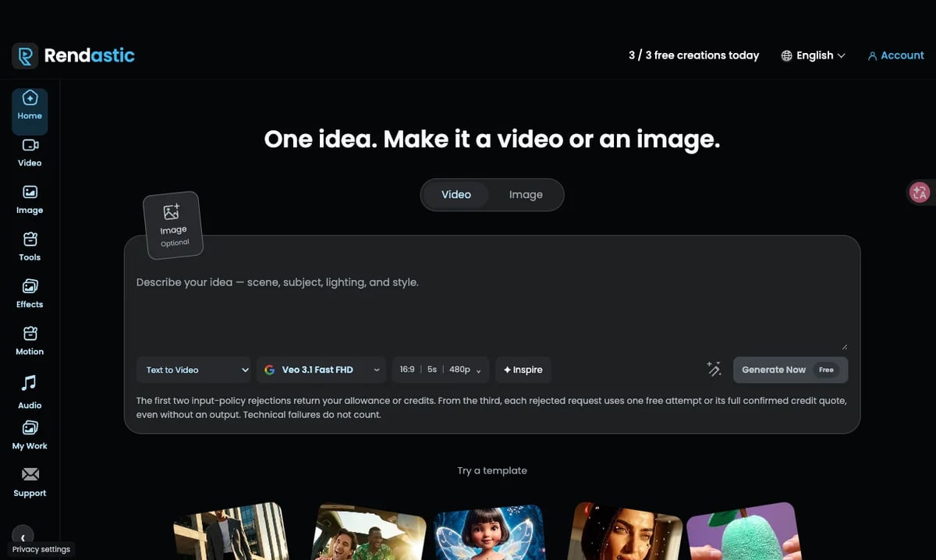Image resolution: width=936 pixels, height=560 pixels.
Task: Open Support in the sidebar
Action: pyautogui.click(x=30, y=482)
